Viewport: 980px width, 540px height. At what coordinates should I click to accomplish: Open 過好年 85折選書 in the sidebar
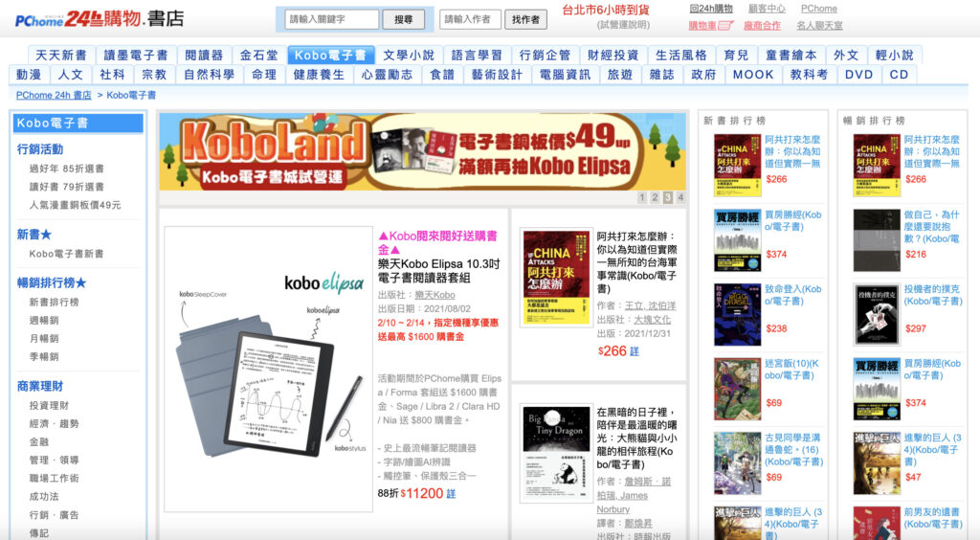pyautogui.click(x=67, y=169)
